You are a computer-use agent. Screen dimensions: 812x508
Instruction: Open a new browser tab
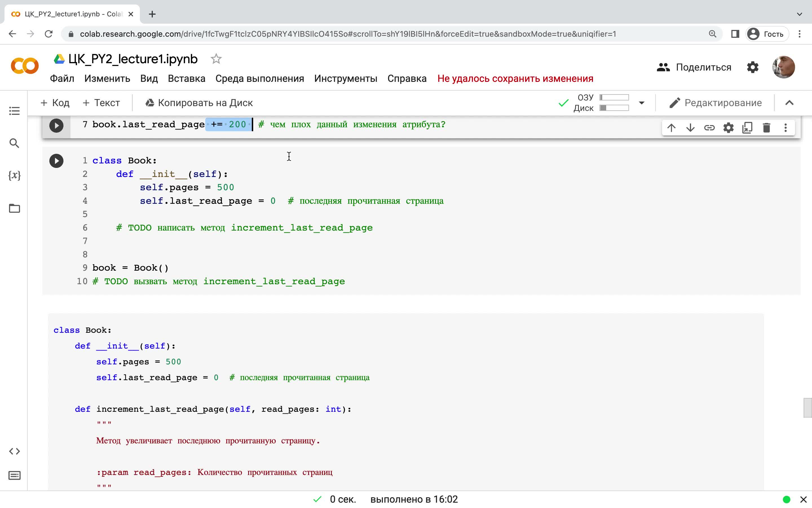(x=152, y=14)
